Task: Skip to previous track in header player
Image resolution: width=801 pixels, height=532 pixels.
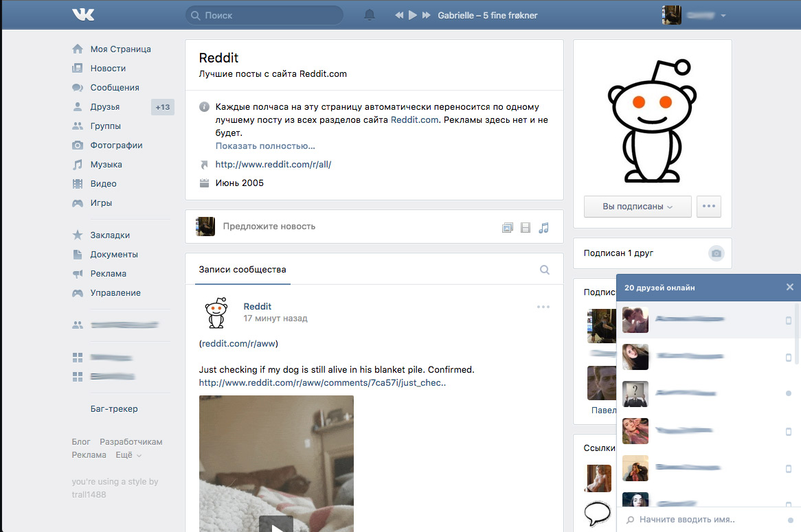Action: pos(400,15)
